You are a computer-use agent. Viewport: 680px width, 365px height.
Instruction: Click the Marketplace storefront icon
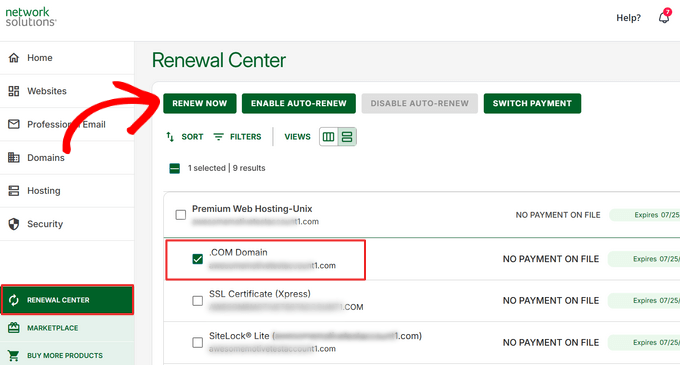click(x=14, y=328)
